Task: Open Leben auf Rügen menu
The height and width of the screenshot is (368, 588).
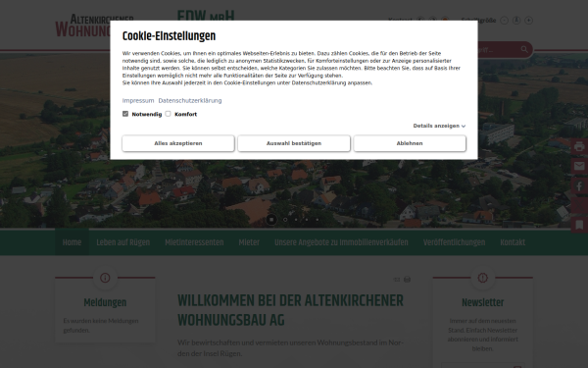Action: tap(123, 242)
